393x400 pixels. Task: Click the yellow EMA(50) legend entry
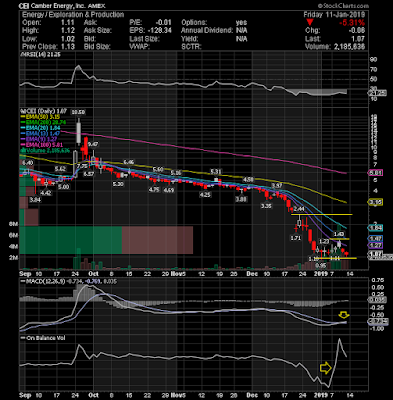click(x=41, y=117)
